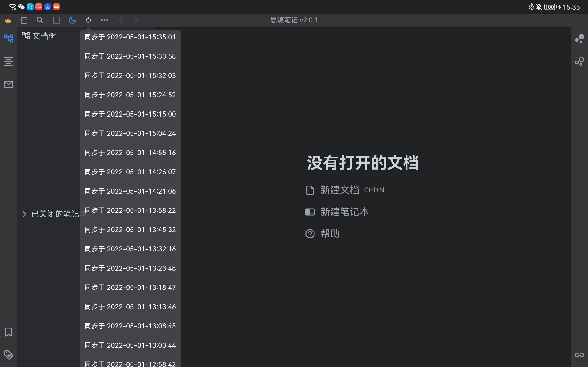Expand the 已关闭的笔记本 section

[x=24, y=214]
